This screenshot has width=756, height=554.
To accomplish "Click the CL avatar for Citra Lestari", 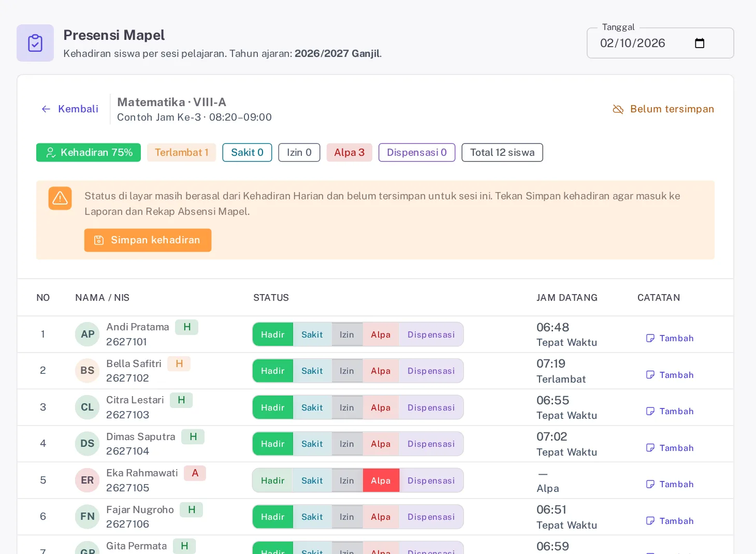I will [88, 407].
